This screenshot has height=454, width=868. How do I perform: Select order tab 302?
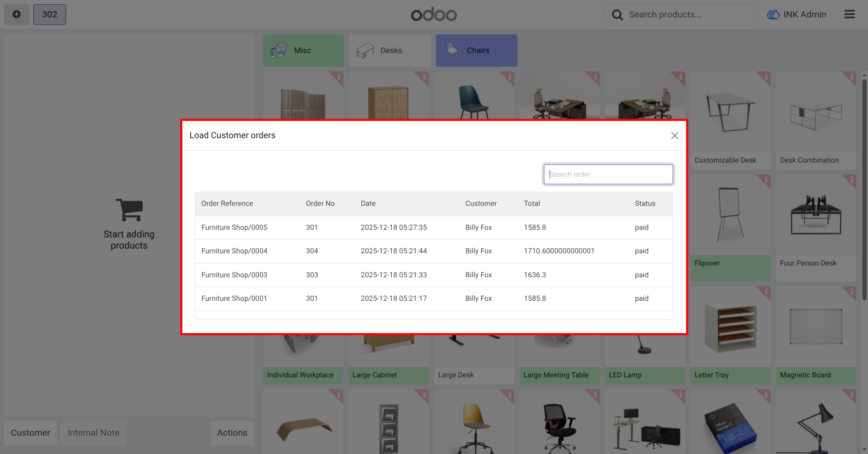(x=50, y=15)
